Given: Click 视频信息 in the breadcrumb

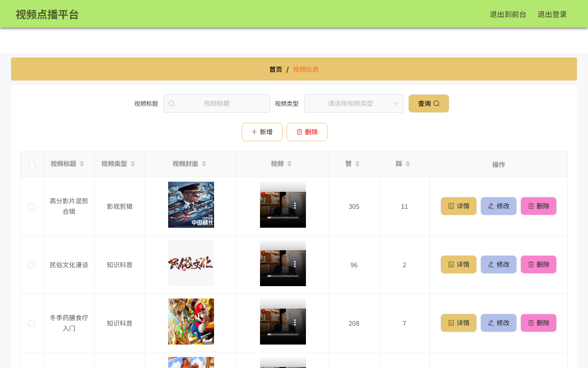Looking at the screenshot, I should (305, 69).
